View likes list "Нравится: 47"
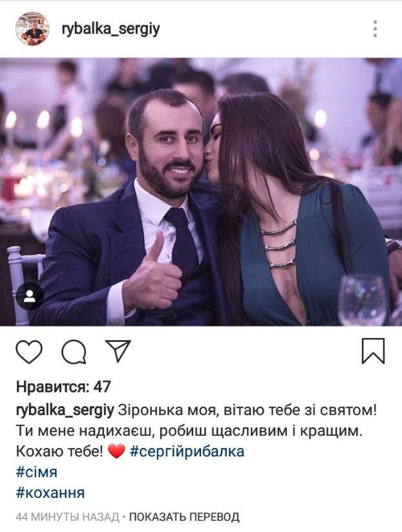The image size is (402, 532). [x=63, y=387]
